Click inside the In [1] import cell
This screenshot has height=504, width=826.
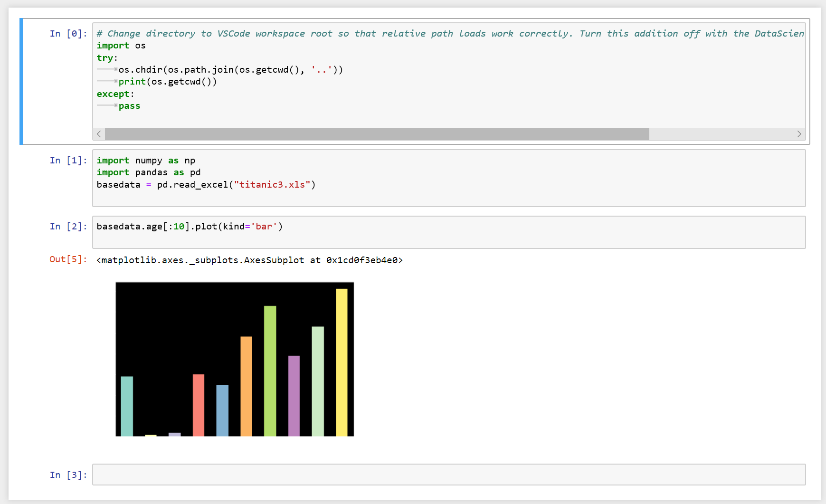[x=449, y=178]
